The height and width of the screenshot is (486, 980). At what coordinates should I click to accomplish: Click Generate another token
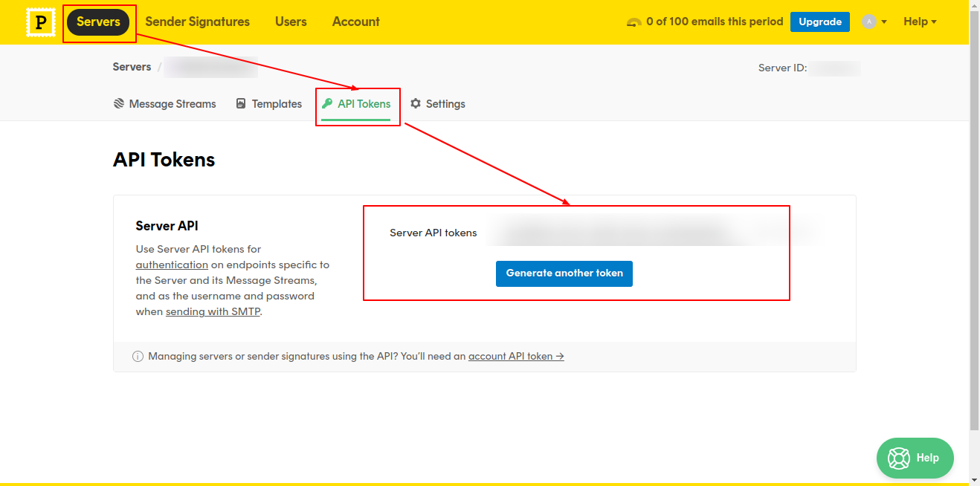point(564,273)
